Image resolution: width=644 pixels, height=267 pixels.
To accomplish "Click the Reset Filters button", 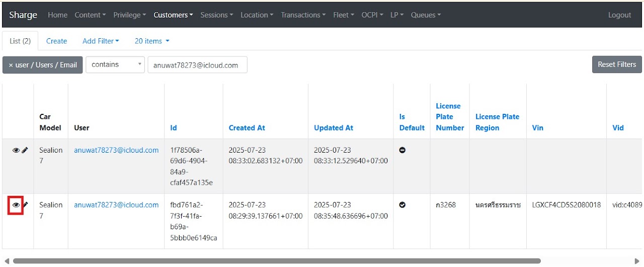I will [617, 64].
